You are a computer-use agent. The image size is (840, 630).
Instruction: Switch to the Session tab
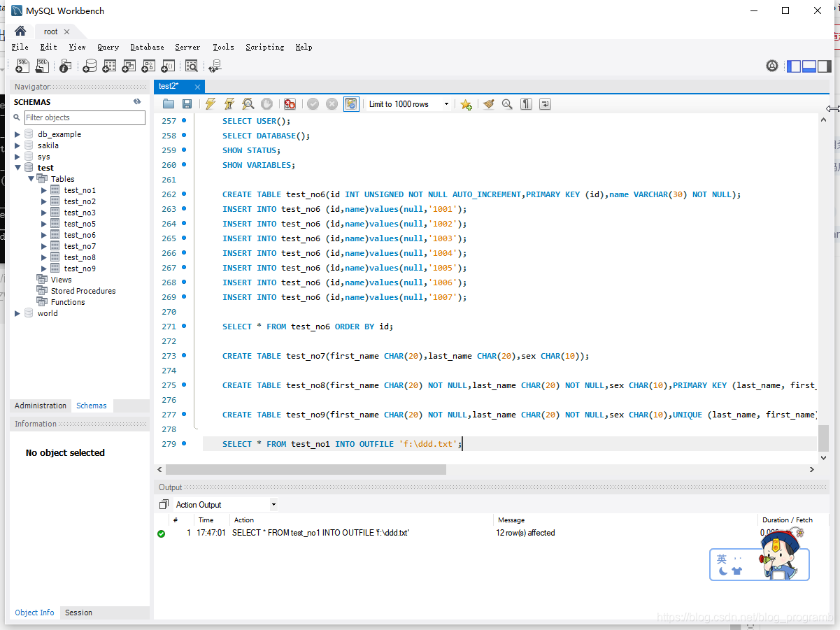pyautogui.click(x=78, y=613)
